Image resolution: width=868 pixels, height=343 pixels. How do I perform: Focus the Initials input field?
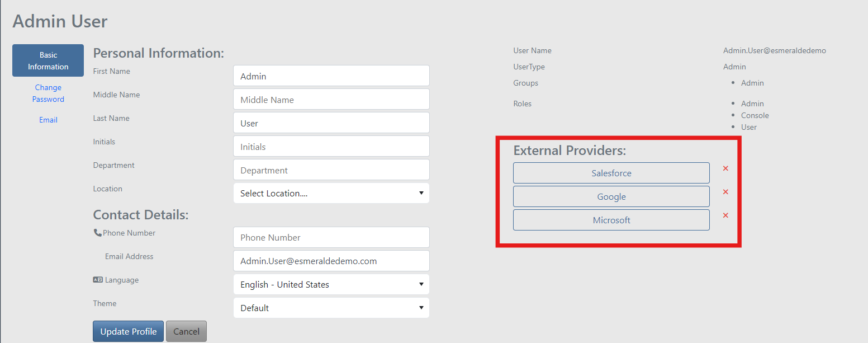pyautogui.click(x=331, y=146)
